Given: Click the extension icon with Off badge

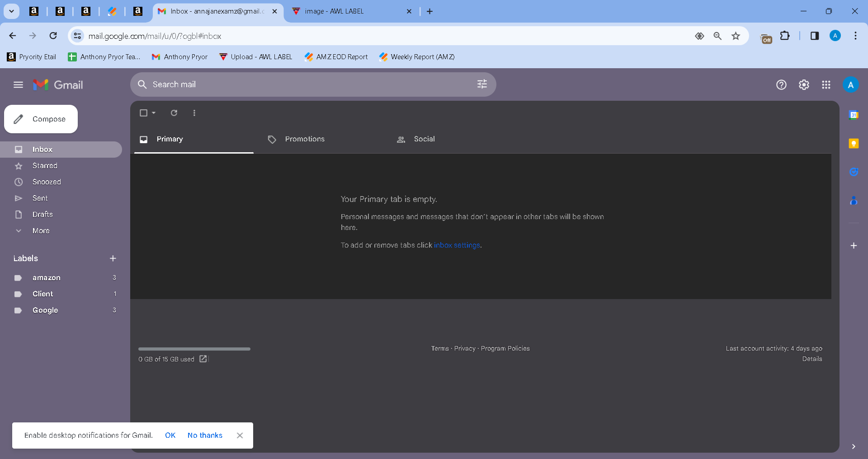Looking at the screenshot, I should (766, 39).
